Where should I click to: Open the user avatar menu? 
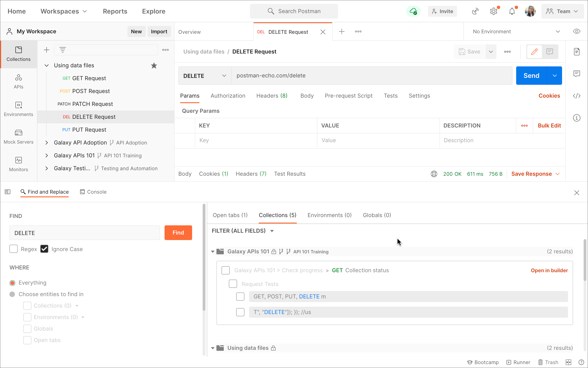(x=530, y=11)
